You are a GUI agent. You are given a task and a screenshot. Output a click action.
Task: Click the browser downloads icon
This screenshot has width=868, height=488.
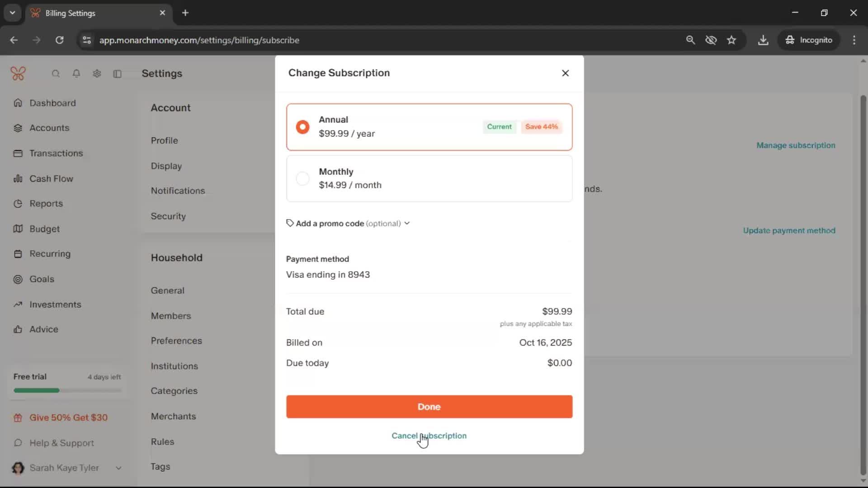763,40
